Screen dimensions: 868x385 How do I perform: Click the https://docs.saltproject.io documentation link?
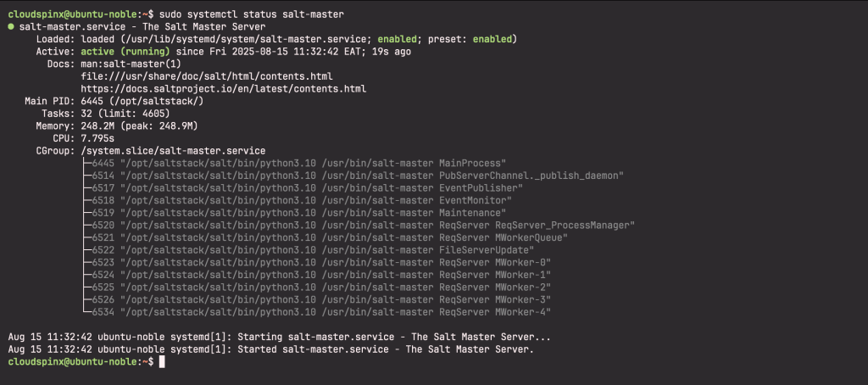point(223,89)
